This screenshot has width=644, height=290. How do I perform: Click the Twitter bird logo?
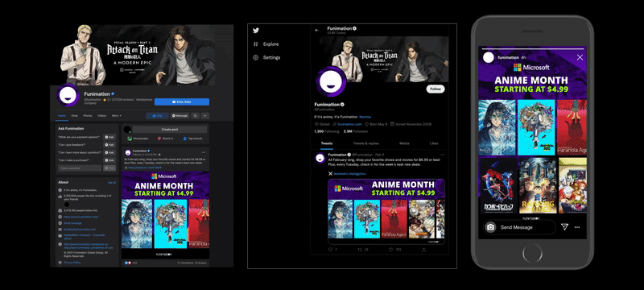[x=256, y=31]
